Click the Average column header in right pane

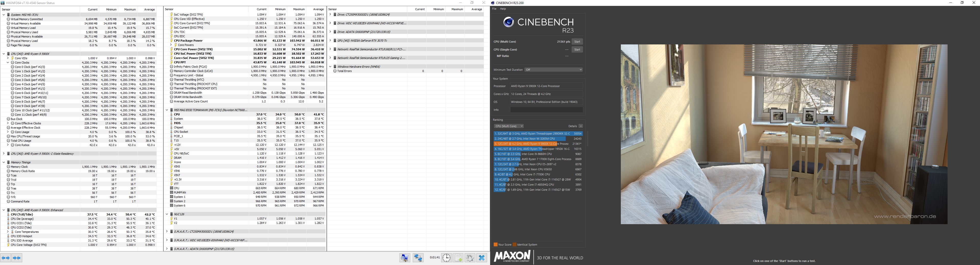point(474,9)
